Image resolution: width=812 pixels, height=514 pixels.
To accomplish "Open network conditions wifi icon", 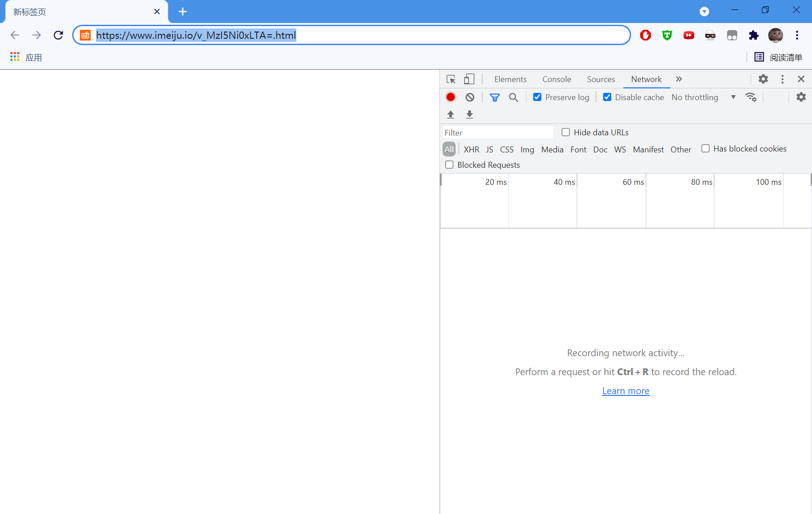I will tap(751, 97).
